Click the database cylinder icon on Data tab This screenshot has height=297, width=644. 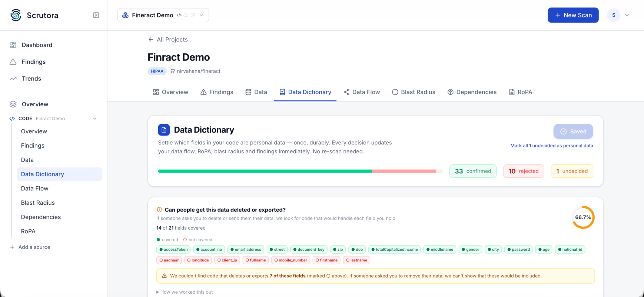click(248, 92)
